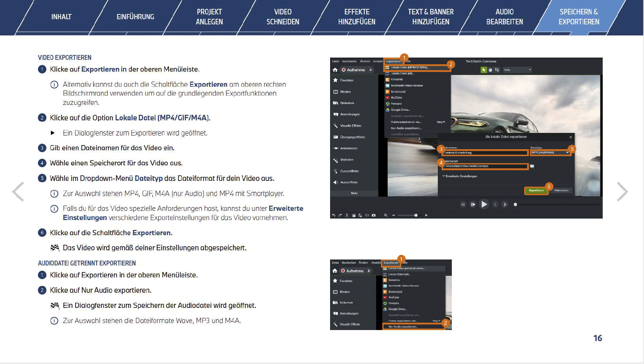Open Audioeffekte in the sidebar
Viewport: 644px width, 364px height.
click(349, 182)
